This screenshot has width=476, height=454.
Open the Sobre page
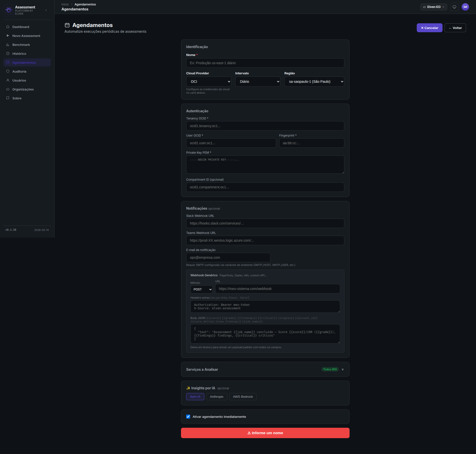[x=27, y=98]
